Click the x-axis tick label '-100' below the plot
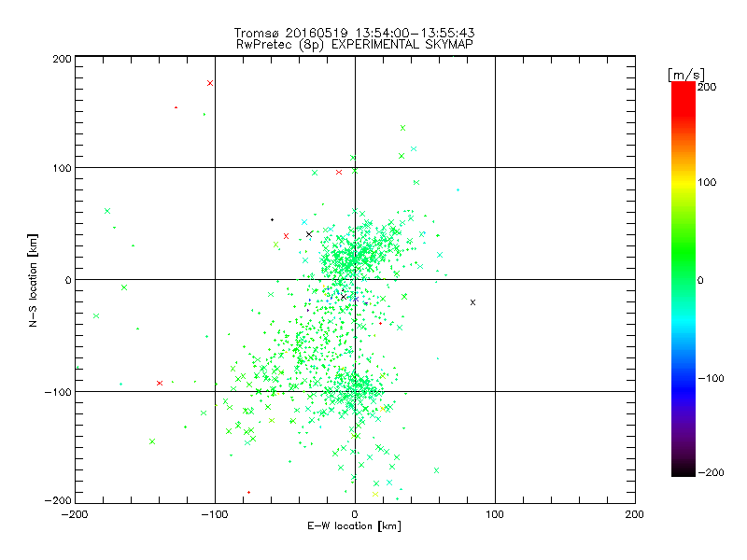The width and height of the screenshot is (747, 560). tap(215, 514)
